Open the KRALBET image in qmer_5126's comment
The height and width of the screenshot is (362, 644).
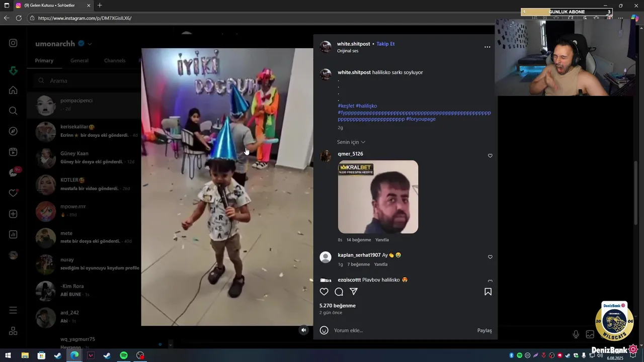378,197
